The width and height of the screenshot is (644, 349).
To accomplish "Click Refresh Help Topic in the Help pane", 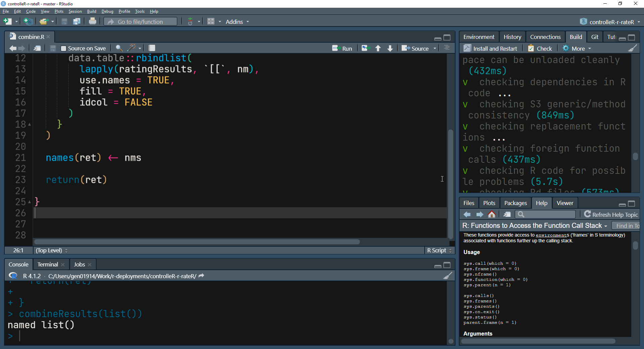I will tap(611, 214).
